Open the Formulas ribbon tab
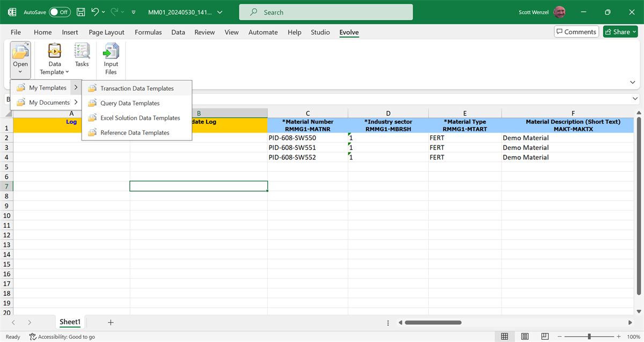Image resolution: width=644 pixels, height=342 pixels. point(148,32)
